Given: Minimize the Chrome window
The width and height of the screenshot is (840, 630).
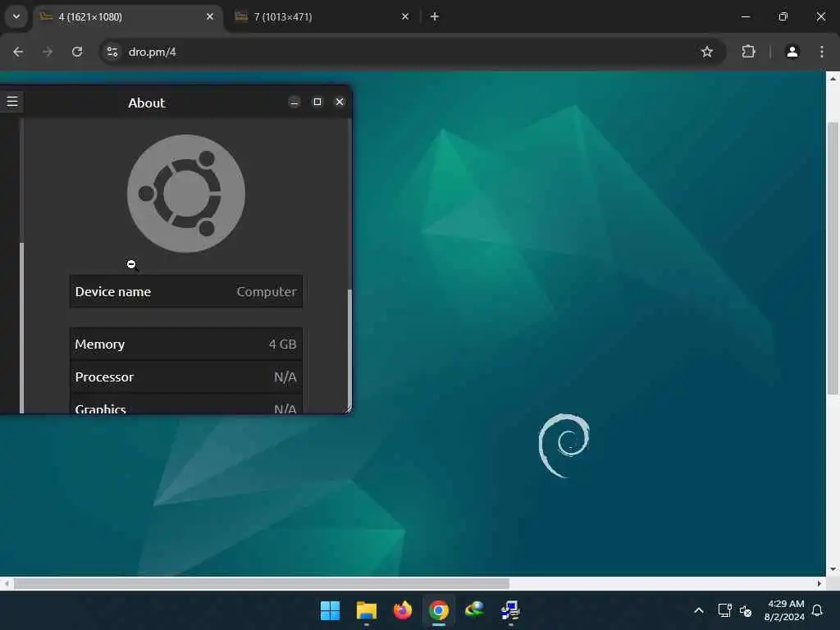Looking at the screenshot, I should (746, 16).
